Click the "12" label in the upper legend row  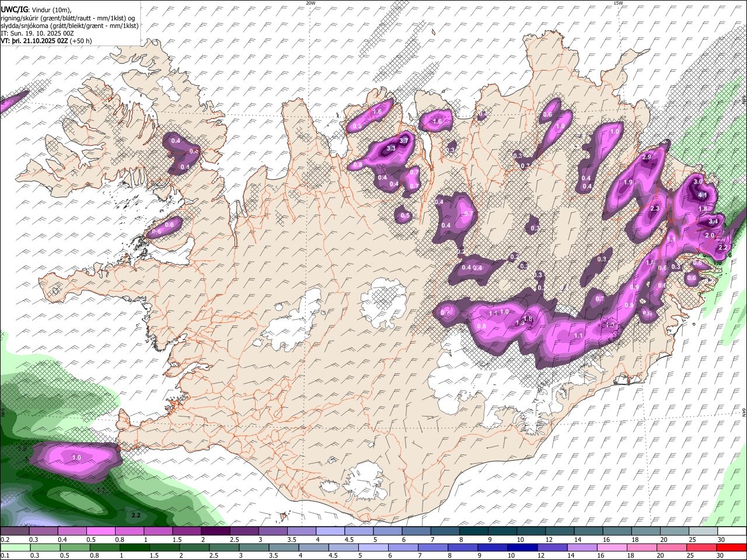pyautogui.click(x=549, y=540)
